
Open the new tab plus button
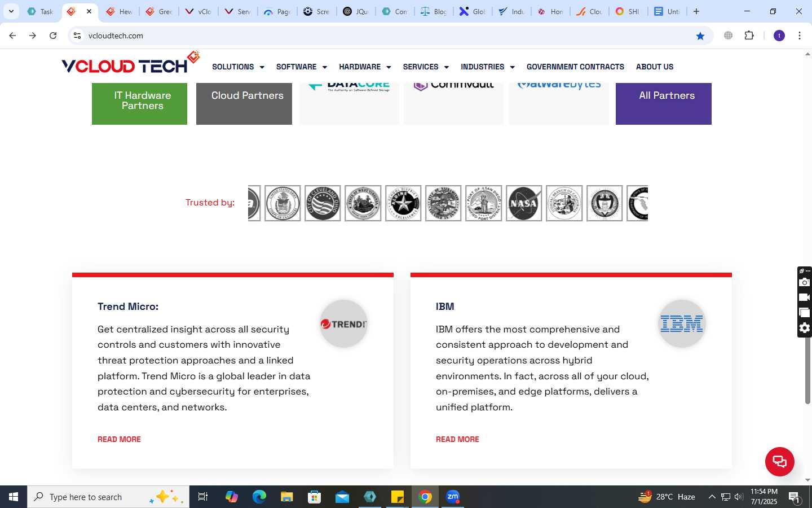pyautogui.click(x=696, y=11)
